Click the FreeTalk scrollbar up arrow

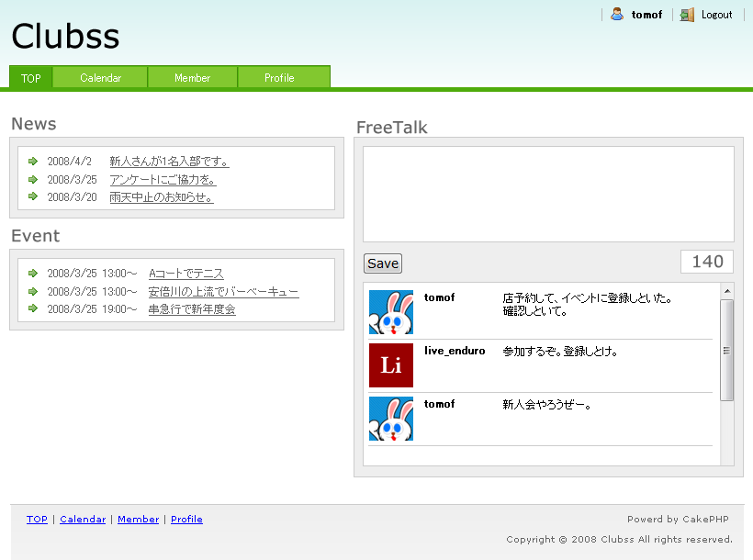pyautogui.click(x=727, y=291)
